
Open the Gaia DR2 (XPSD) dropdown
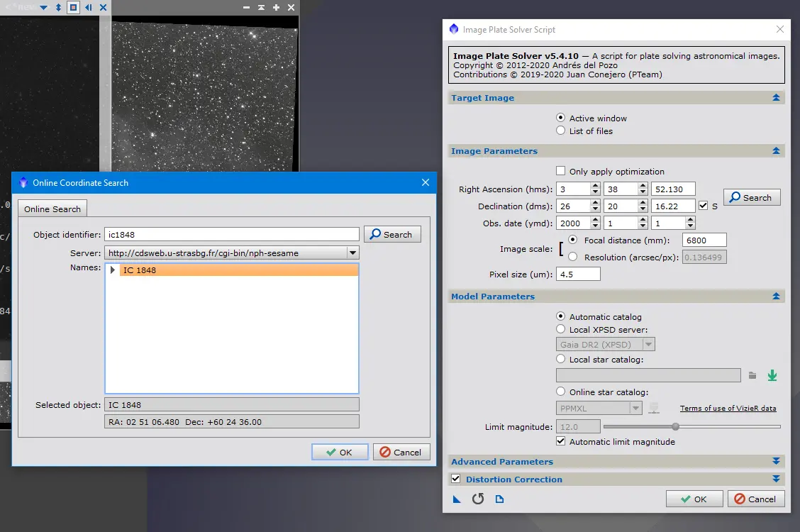point(648,344)
